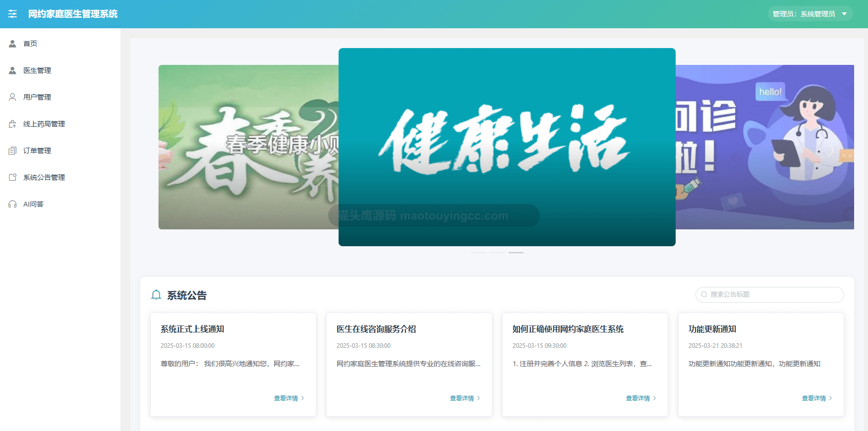Open the 系统管理员 account menu

click(810, 14)
